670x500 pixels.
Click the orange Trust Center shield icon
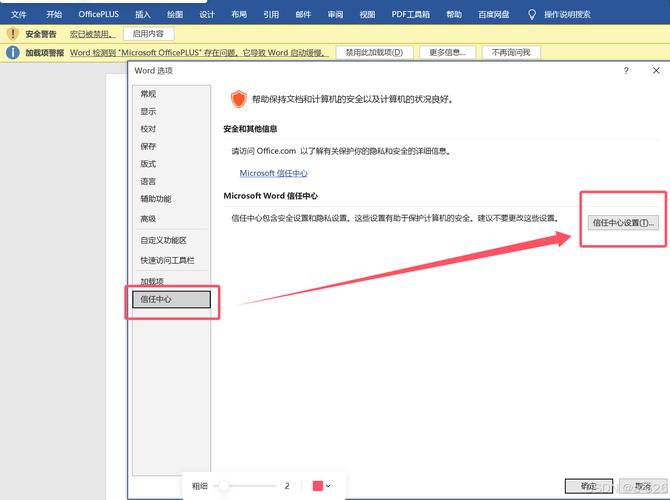[x=238, y=98]
